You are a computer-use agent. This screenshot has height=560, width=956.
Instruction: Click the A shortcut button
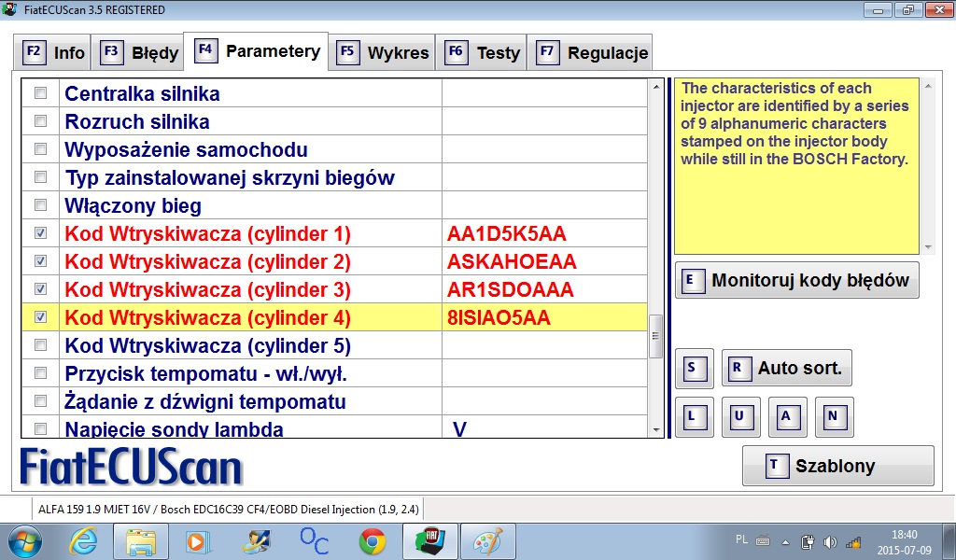[x=788, y=417]
